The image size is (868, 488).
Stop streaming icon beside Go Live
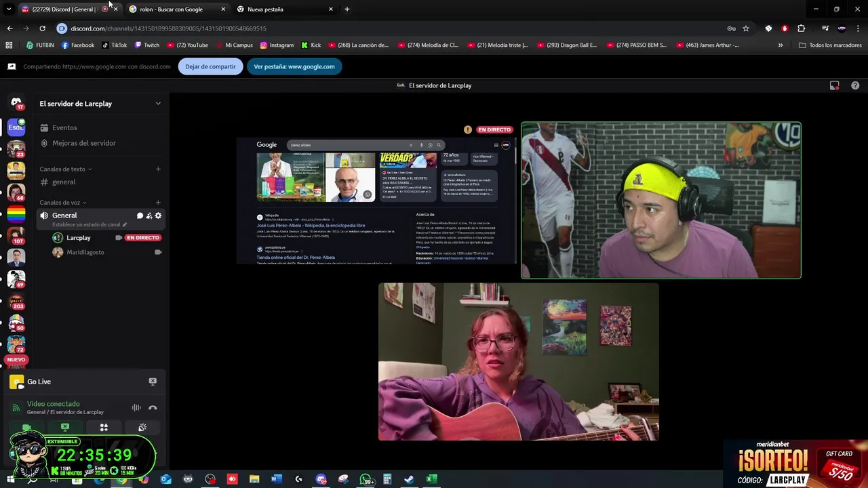click(153, 382)
